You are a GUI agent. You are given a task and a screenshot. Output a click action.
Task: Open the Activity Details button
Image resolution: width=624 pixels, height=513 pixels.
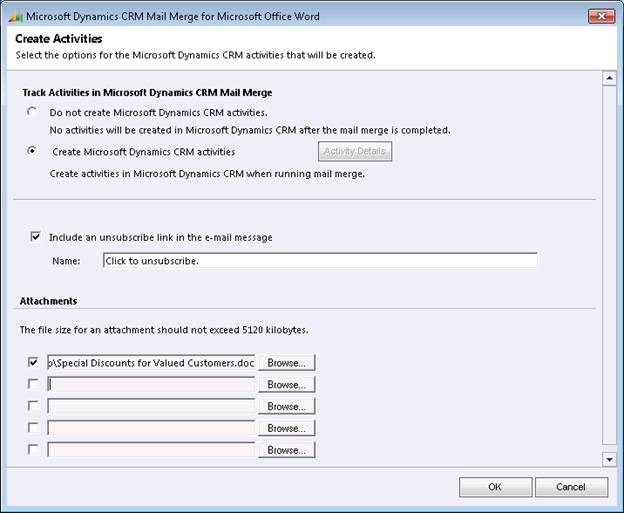[355, 151]
